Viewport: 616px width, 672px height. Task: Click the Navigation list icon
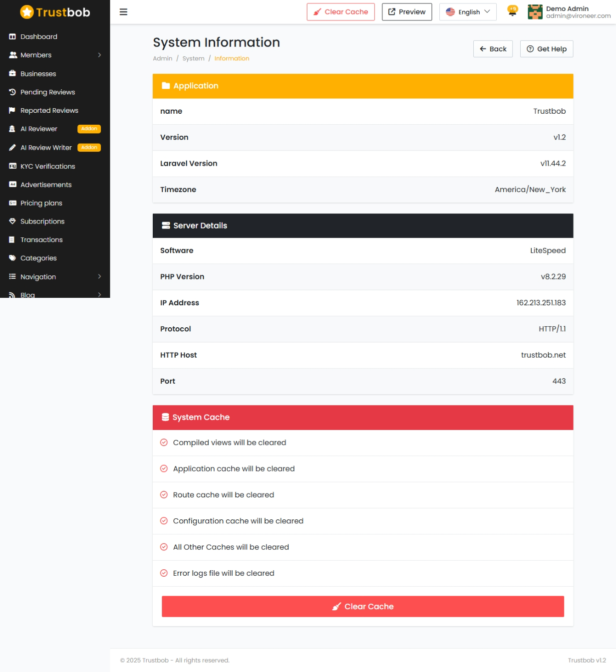pyautogui.click(x=12, y=276)
